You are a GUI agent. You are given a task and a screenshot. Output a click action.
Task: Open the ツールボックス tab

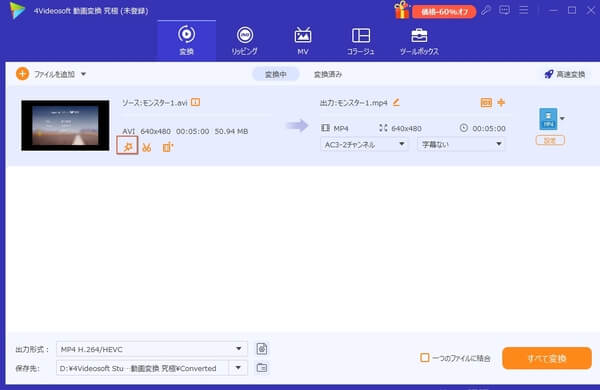[x=419, y=41]
